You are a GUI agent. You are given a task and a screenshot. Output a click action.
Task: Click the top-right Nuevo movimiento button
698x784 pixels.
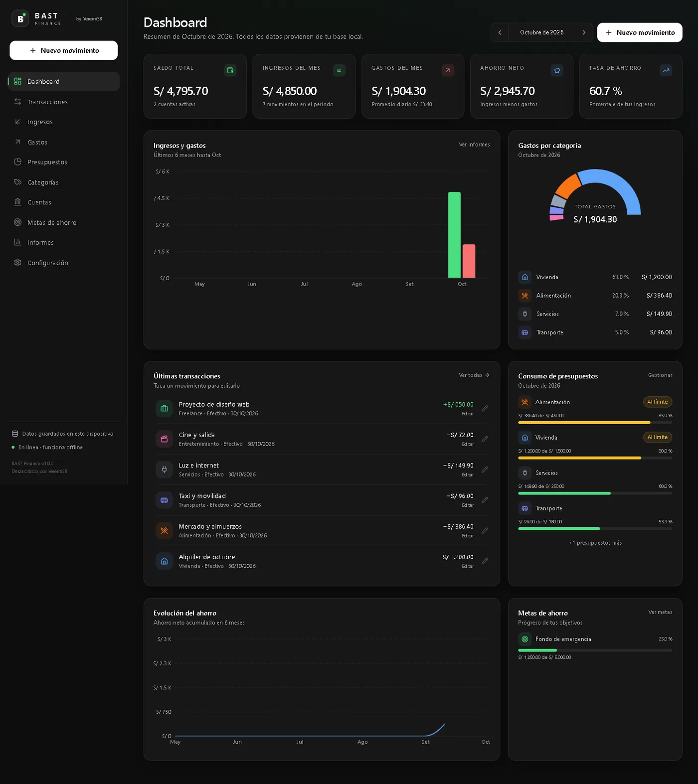click(640, 32)
